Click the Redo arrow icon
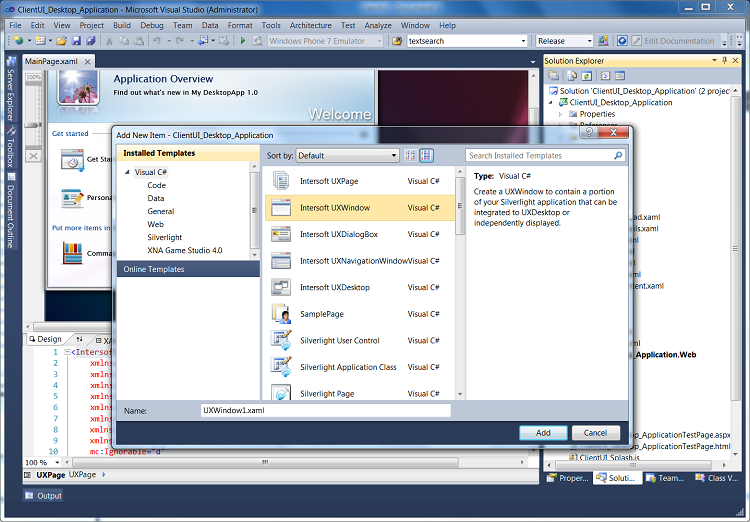 (x=180, y=41)
